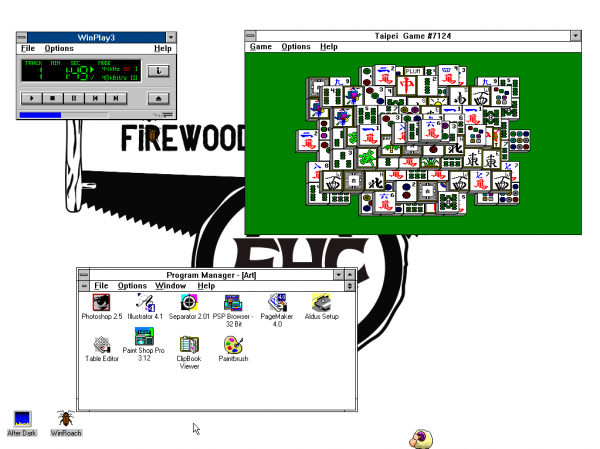Click the WinPlay3 eject button
This screenshot has height=449, width=600.
coord(158,98)
